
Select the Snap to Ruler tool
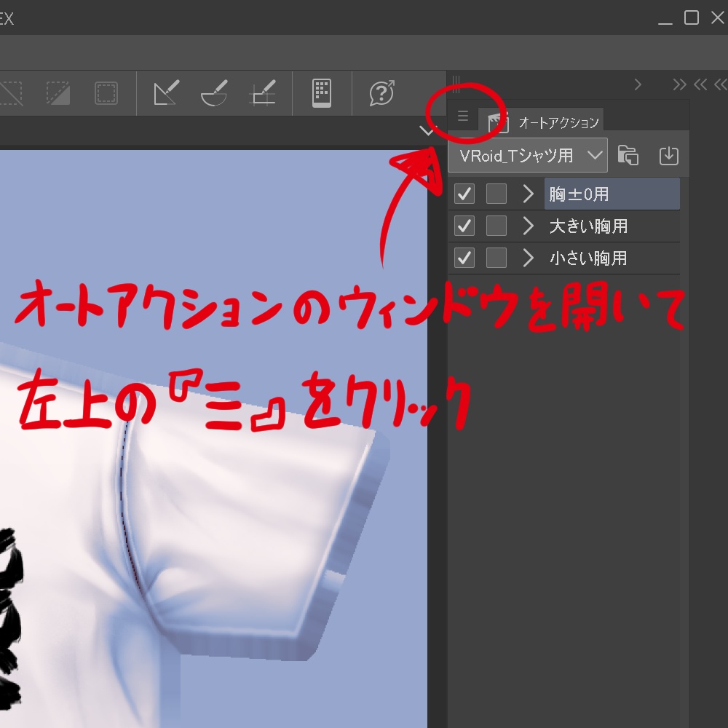(x=165, y=93)
